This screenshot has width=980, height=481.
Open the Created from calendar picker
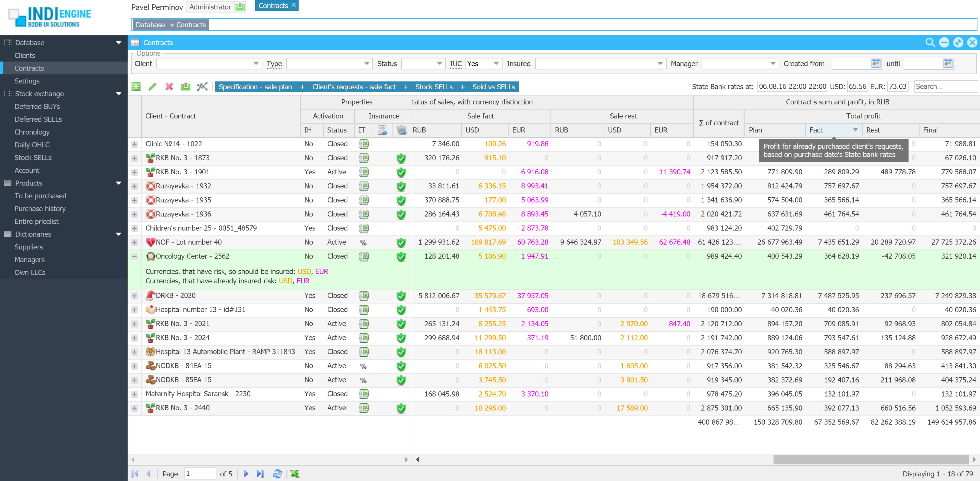(876, 64)
